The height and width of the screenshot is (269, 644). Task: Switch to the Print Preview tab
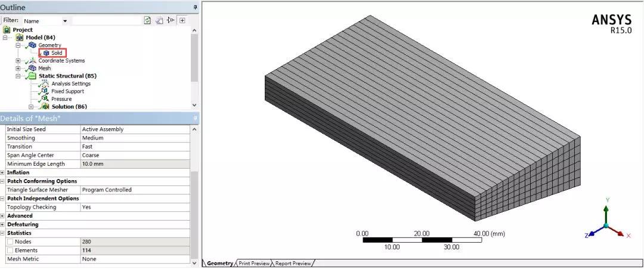coord(255,263)
